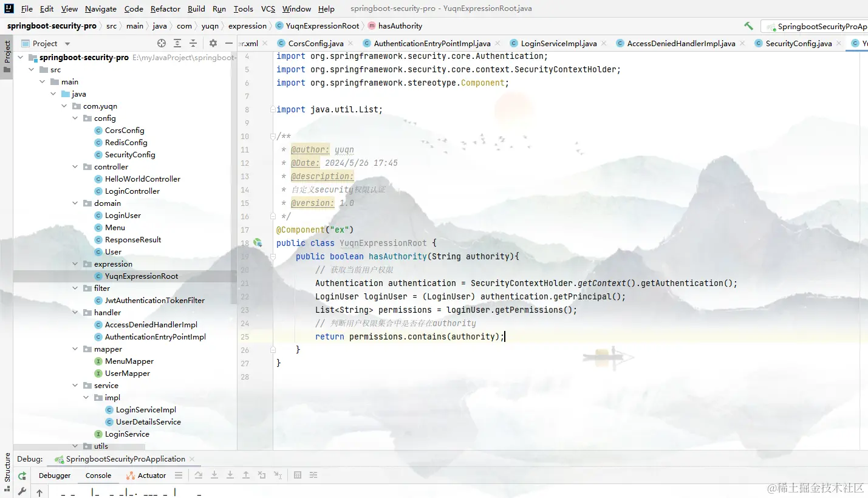868x498 pixels.
Task: Collapse the service package
Action: [75, 386]
